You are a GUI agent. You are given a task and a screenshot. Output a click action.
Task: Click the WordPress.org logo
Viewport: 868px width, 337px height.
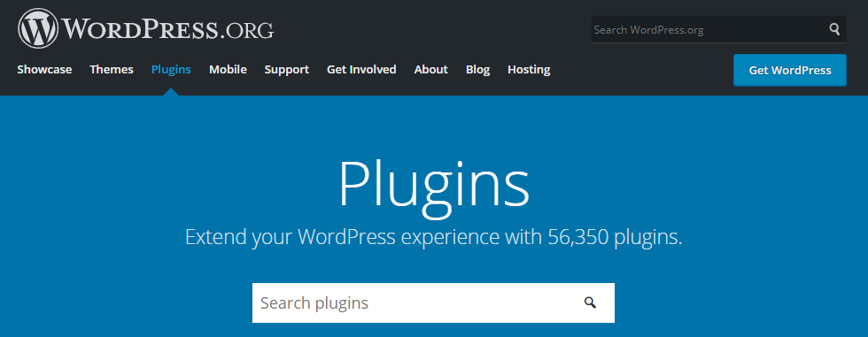[x=145, y=28]
